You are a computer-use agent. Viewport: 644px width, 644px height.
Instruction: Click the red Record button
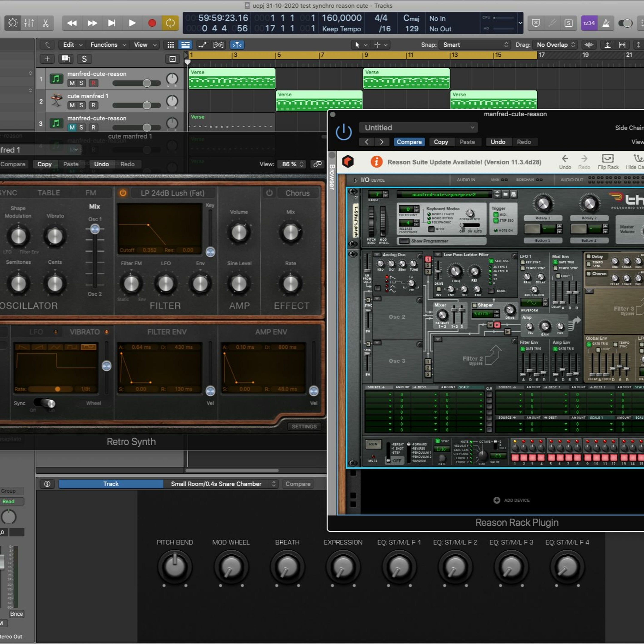[x=152, y=23]
